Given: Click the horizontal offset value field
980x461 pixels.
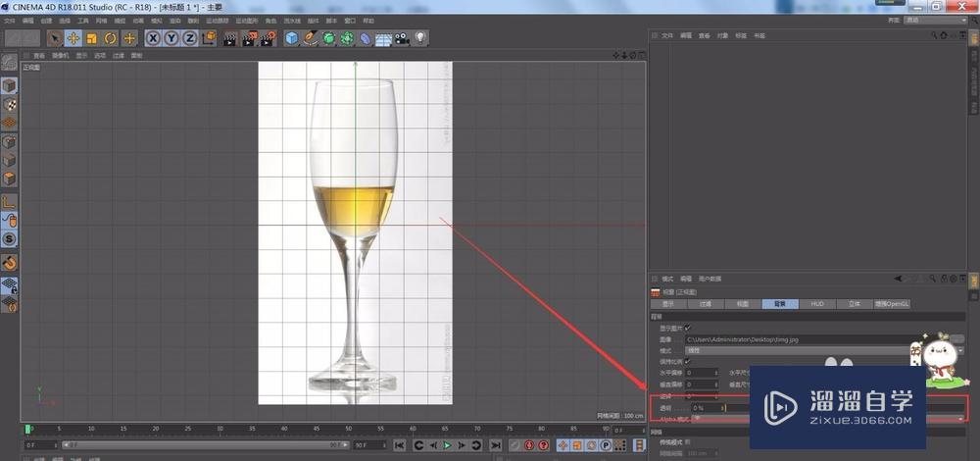Looking at the screenshot, I should pos(702,373).
